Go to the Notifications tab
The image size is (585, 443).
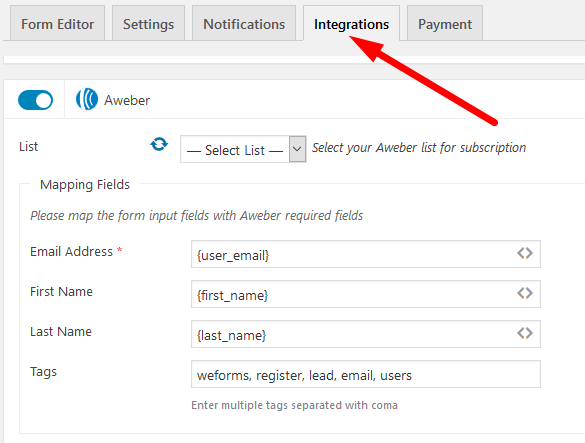(244, 23)
